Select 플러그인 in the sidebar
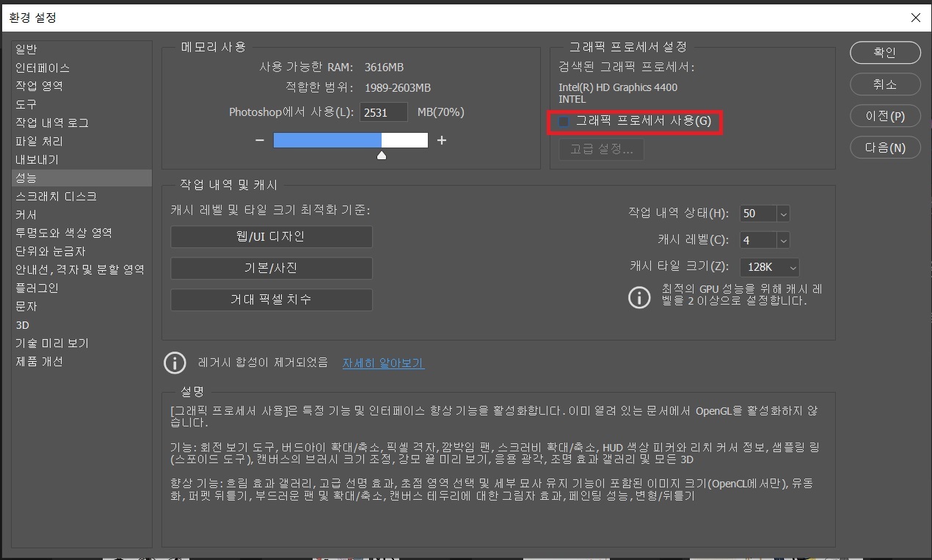Image resolution: width=932 pixels, height=560 pixels. (x=37, y=288)
